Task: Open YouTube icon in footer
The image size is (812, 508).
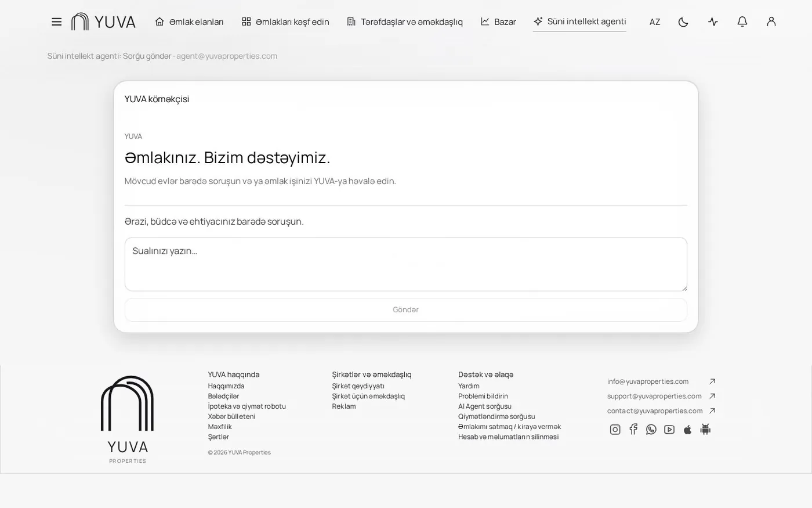Action: pyautogui.click(x=669, y=430)
